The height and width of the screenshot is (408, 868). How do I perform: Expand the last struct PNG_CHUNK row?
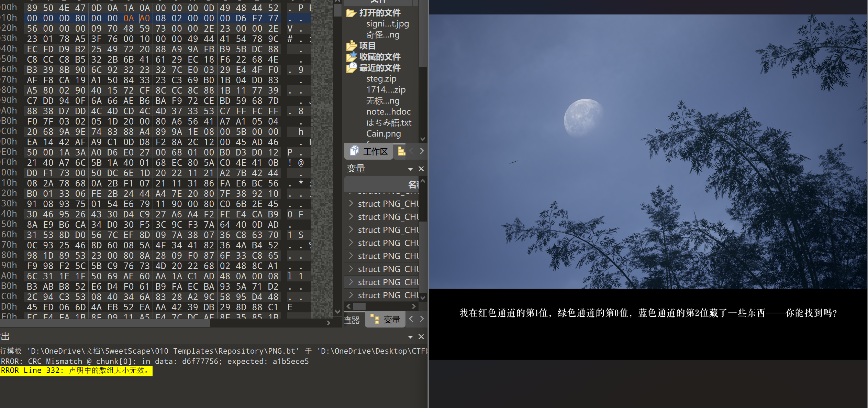350,295
